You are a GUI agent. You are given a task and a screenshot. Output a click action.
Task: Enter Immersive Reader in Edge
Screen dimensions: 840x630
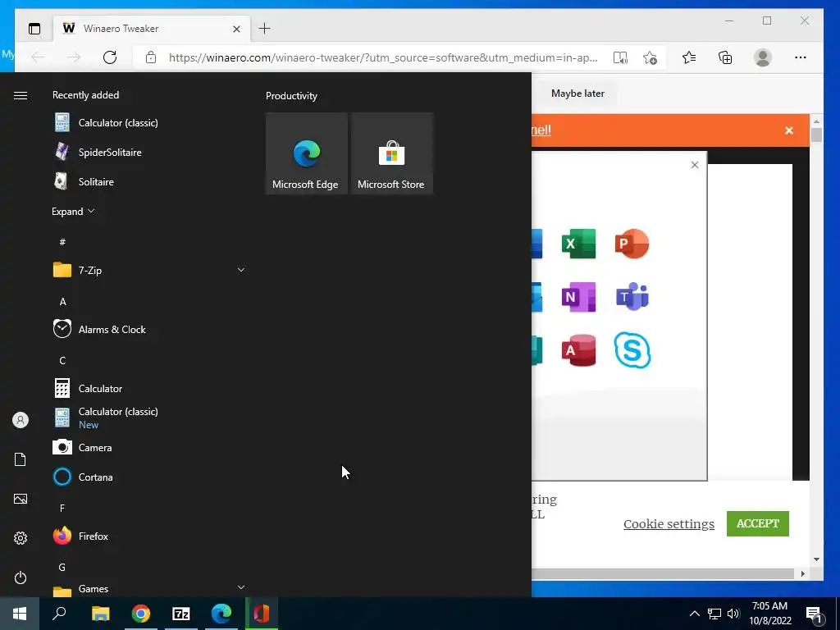[x=620, y=57]
